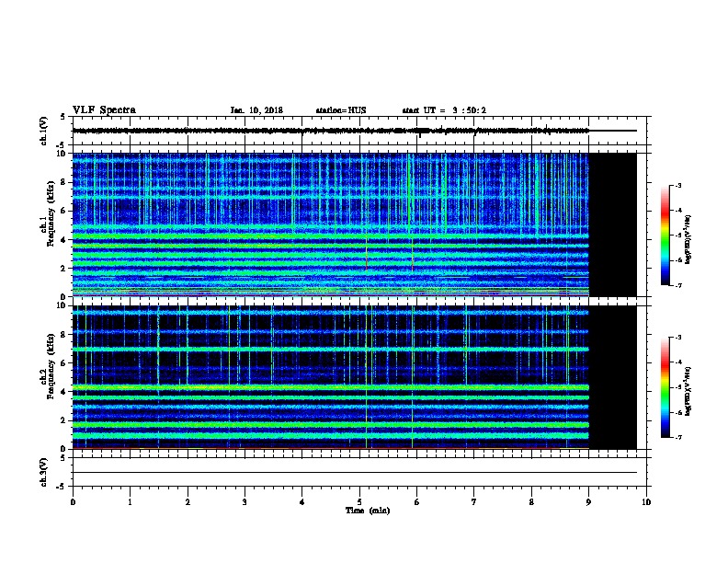Click the black no-data block in ch.1 spectrogram
Screen dimensions: 728x563
pos(613,224)
